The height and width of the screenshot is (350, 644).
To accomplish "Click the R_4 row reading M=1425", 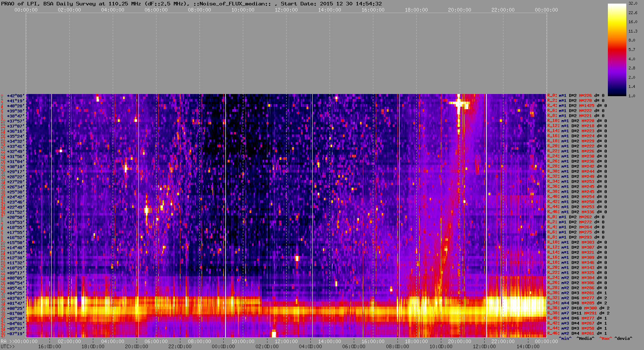I will 577,106.
